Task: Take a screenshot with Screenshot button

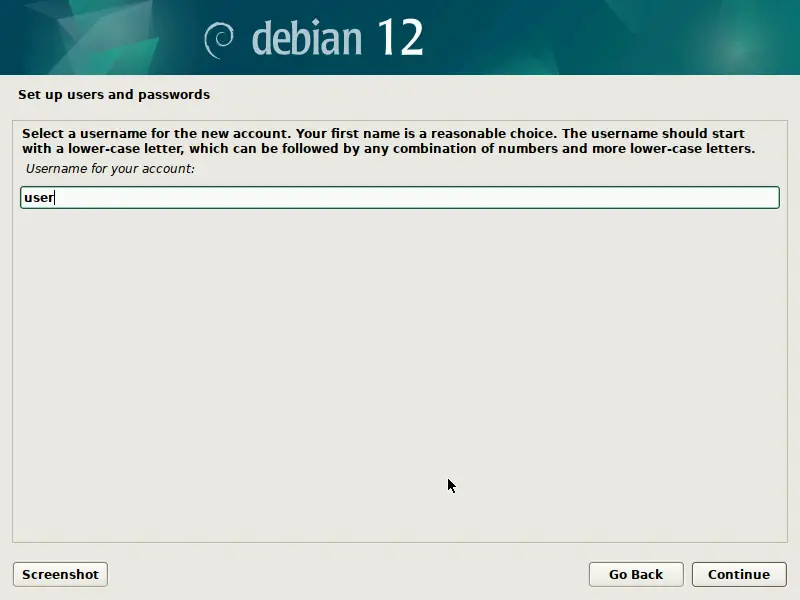Action: coord(60,574)
